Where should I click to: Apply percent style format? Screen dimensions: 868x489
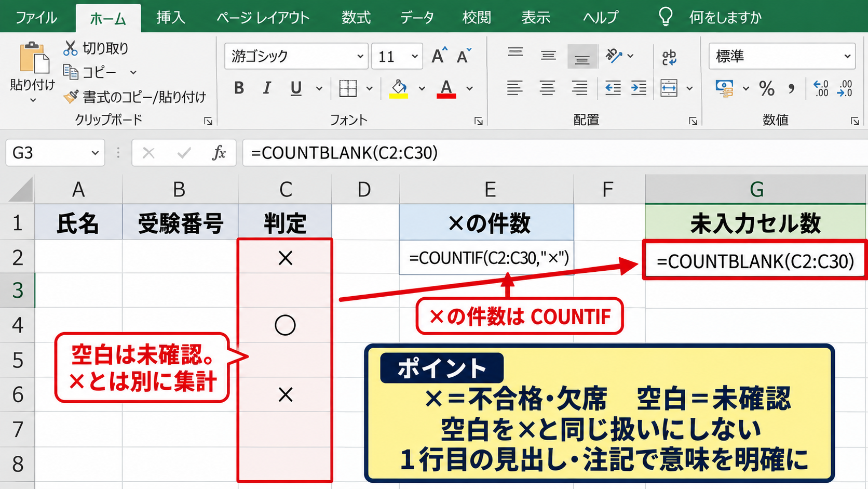[767, 88]
